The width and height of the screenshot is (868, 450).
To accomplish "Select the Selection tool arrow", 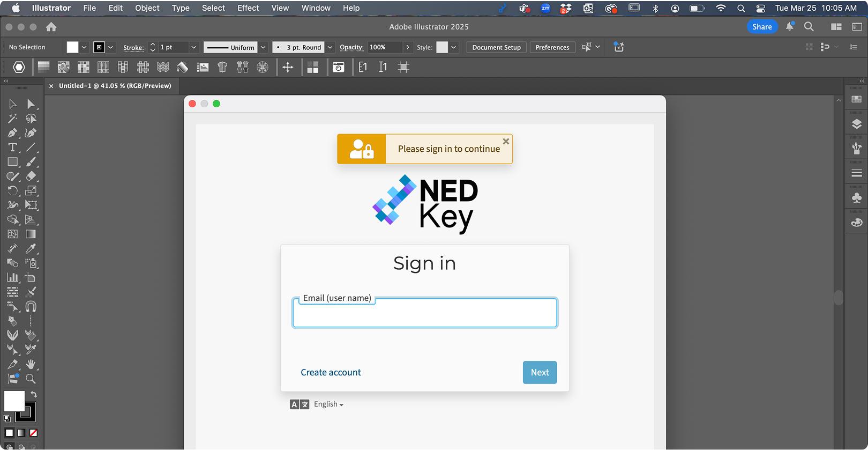I will click(12, 104).
